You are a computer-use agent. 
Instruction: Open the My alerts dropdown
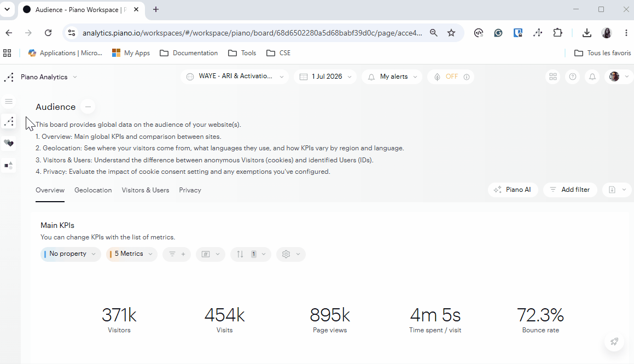392,77
